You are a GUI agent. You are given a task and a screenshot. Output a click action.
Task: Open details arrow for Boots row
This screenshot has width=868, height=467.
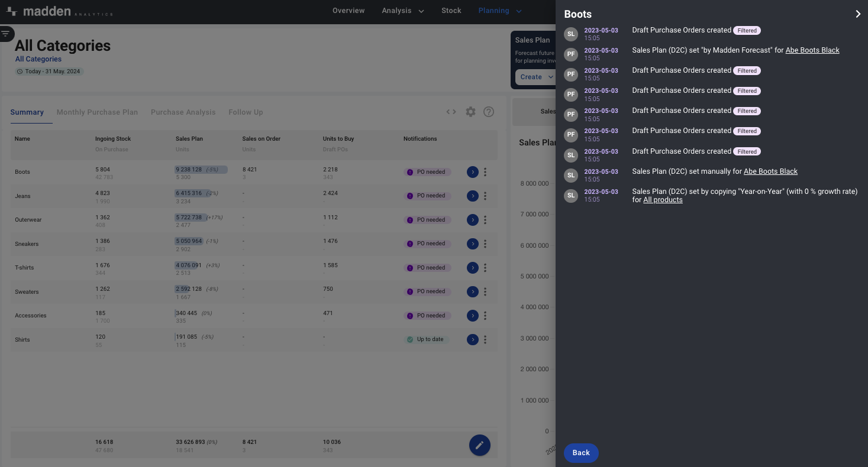[x=472, y=172]
